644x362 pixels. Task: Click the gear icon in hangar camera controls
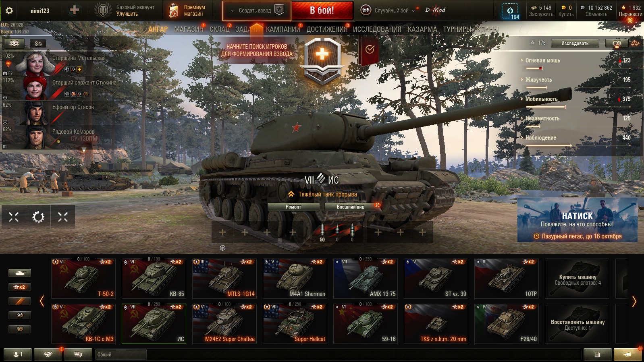coord(38,217)
